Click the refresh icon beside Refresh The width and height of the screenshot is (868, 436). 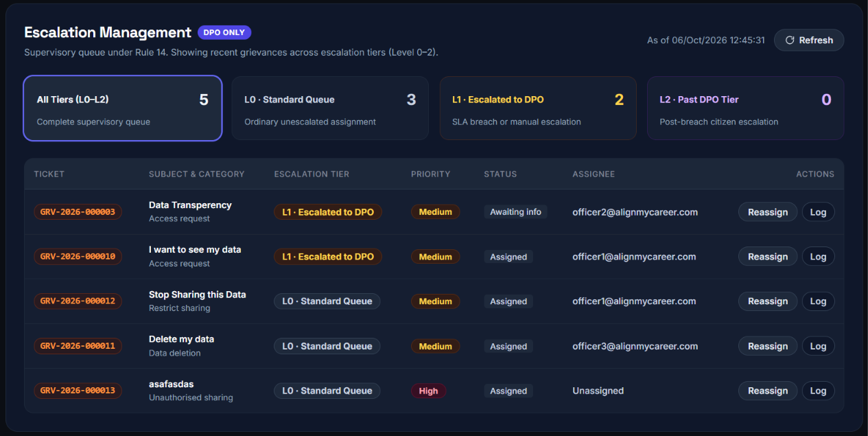(790, 41)
